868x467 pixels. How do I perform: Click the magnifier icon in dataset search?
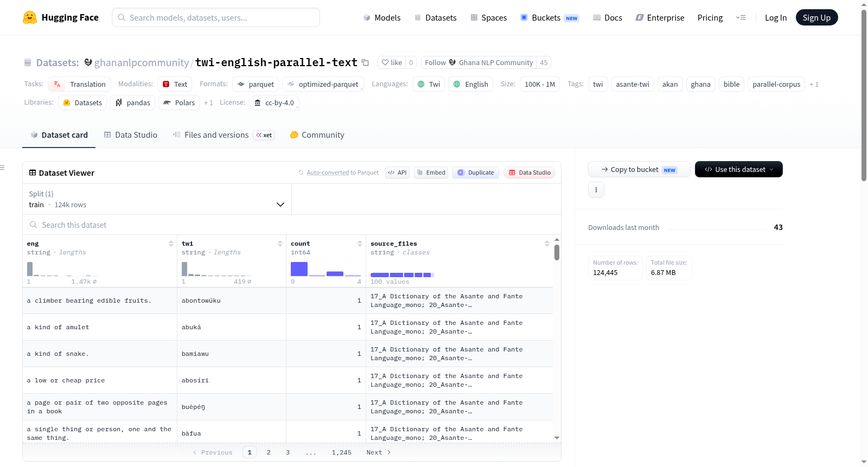click(x=34, y=225)
